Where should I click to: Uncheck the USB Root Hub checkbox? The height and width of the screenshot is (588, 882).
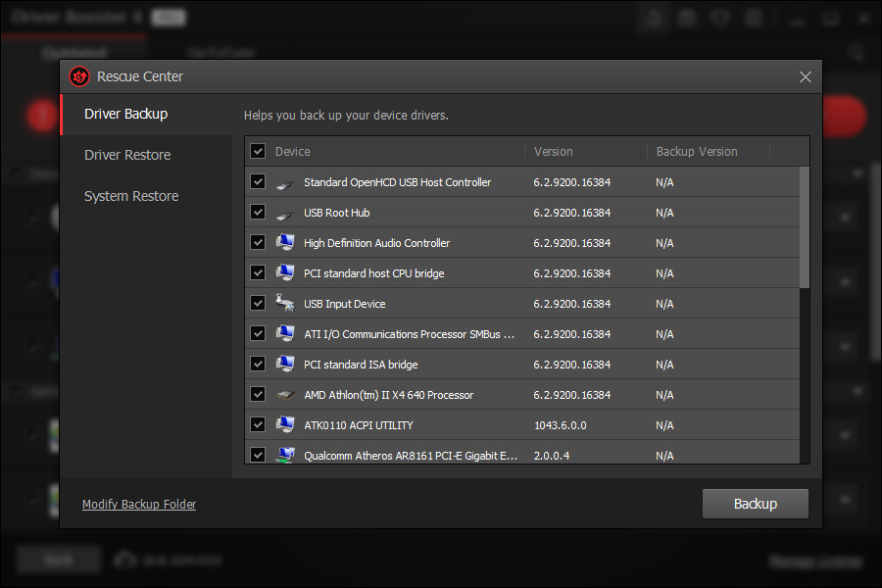click(258, 212)
